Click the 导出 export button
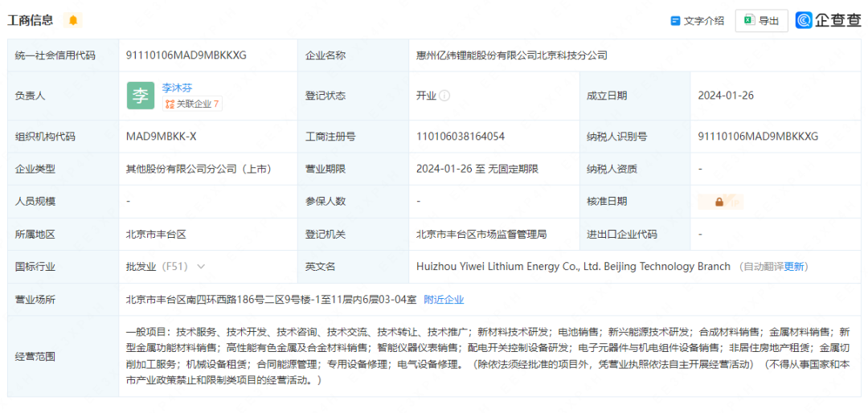 pyautogui.click(x=761, y=21)
